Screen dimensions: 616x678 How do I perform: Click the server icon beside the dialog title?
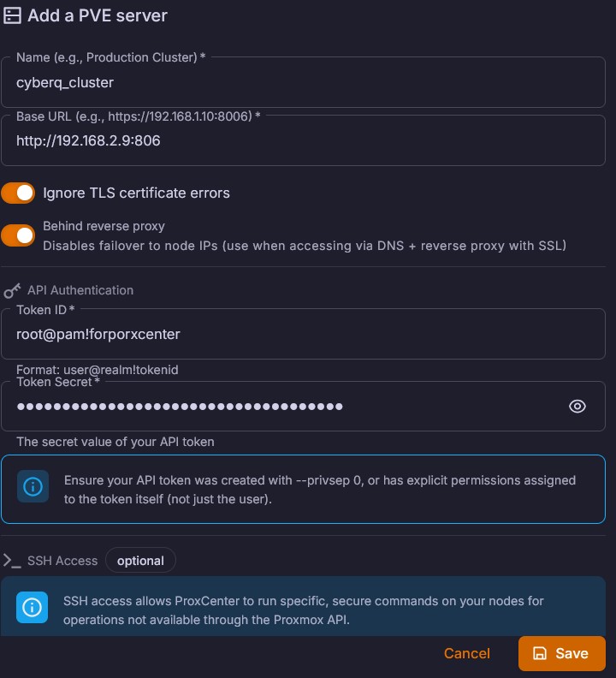point(13,15)
